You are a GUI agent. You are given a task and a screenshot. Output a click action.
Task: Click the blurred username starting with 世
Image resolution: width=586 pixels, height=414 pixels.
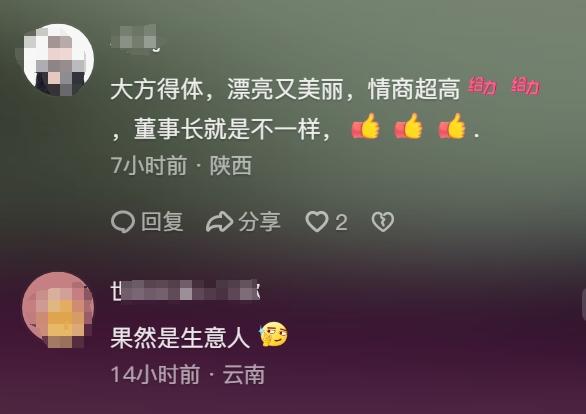click(185, 291)
